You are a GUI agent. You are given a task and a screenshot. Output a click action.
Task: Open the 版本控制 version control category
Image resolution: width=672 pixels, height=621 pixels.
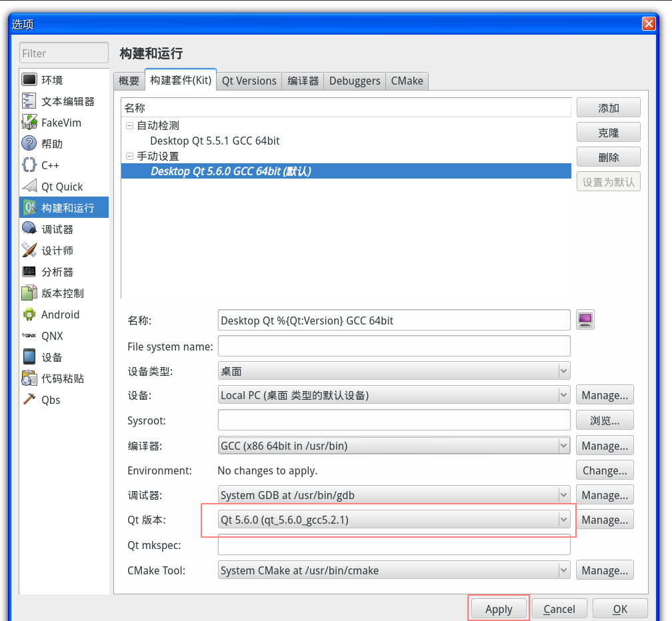coord(64,293)
